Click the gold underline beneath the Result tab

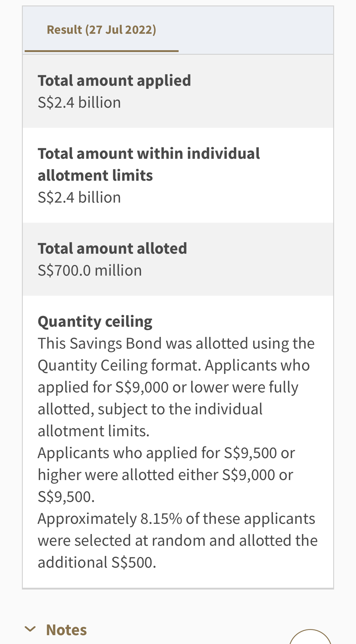tap(101, 51)
